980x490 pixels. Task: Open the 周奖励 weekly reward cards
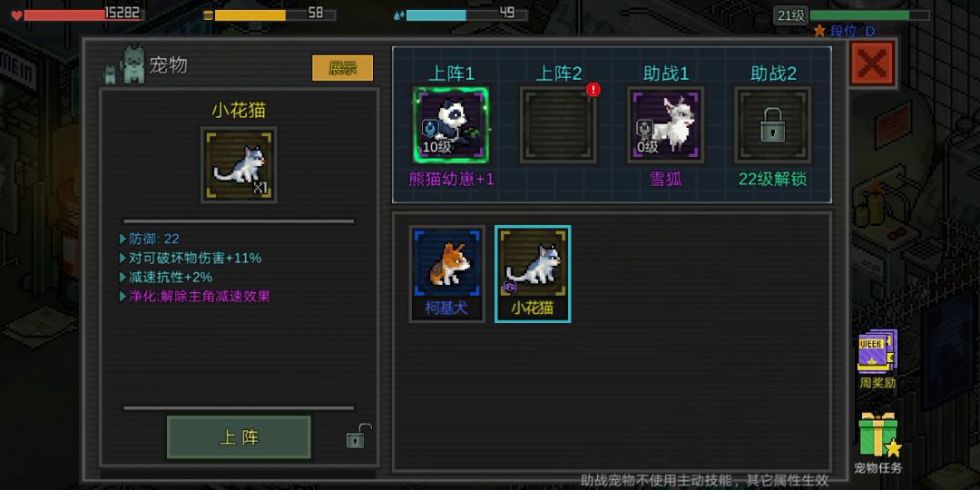[x=877, y=359]
